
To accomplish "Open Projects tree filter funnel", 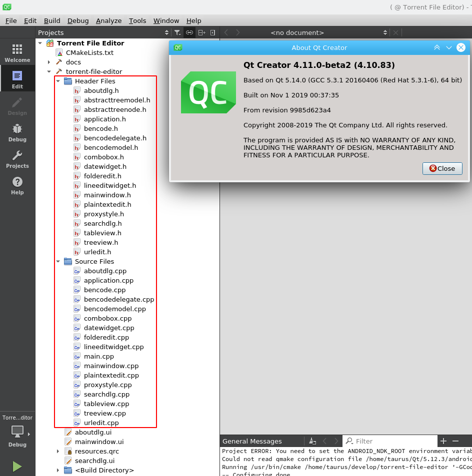I will coord(177,32).
